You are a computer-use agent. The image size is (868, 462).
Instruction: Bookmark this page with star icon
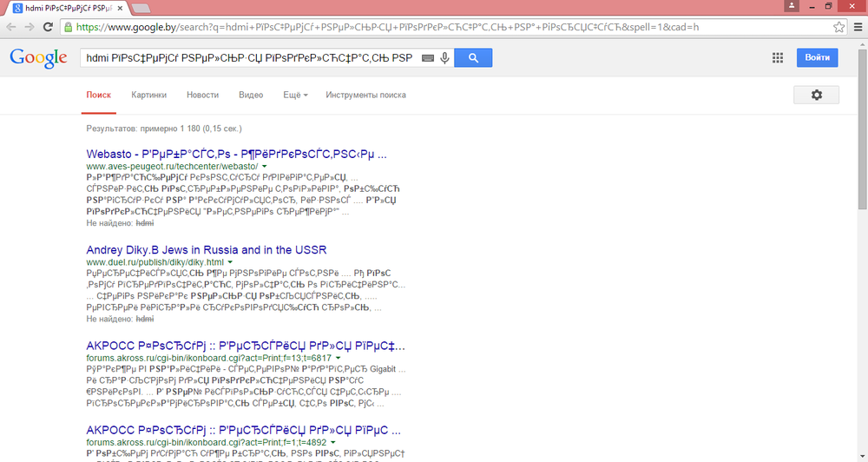click(x=838, y=27)
